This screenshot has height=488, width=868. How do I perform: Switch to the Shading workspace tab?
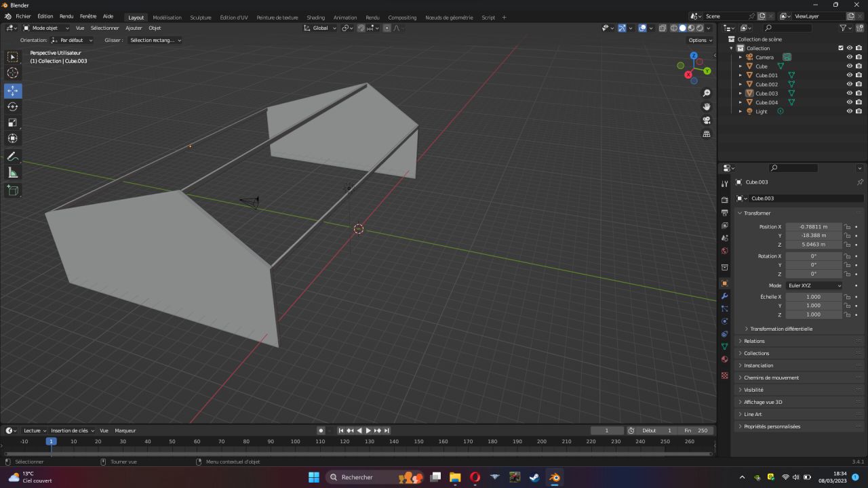[x=315, y=17]
